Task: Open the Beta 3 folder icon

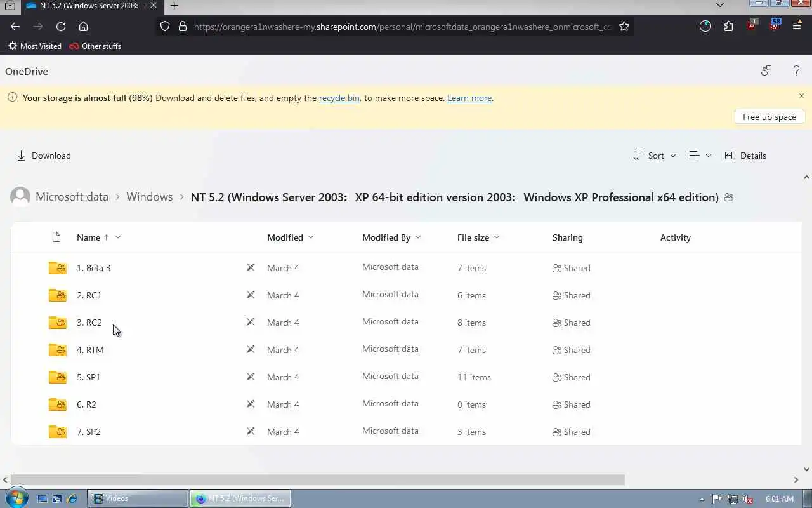Action: pyautogui.click(x=58, y=268)
